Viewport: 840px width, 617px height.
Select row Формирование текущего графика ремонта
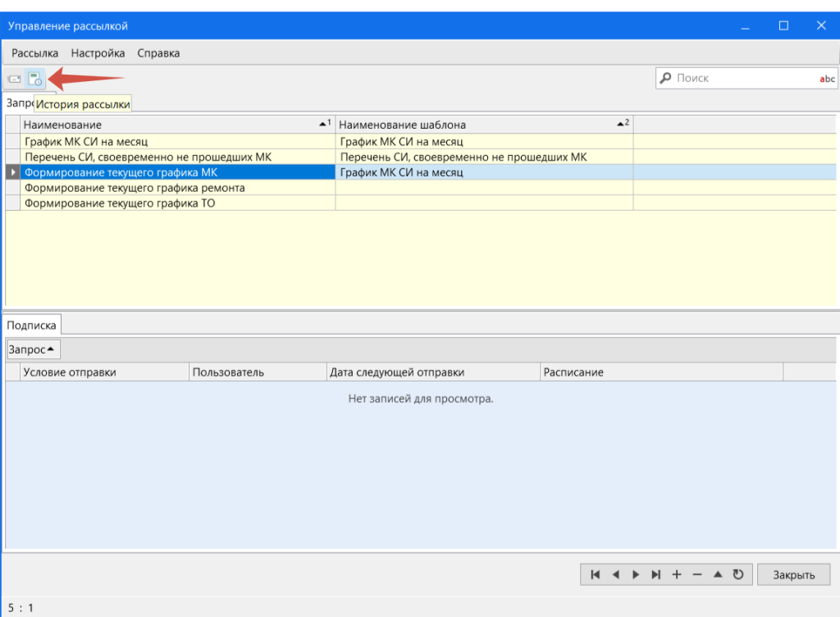point(177,188)
